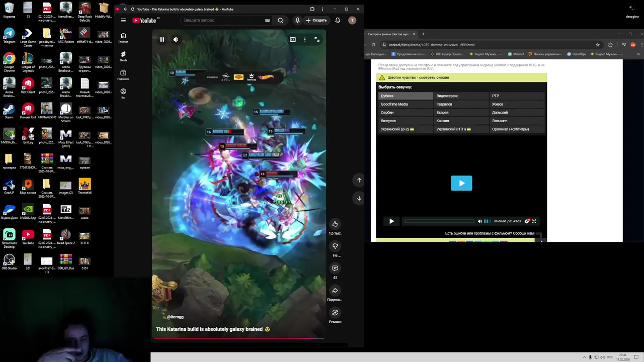This screenshot has height=362, width=644.
Task: Open the Moobot bookmark
Action: [516, 54]
